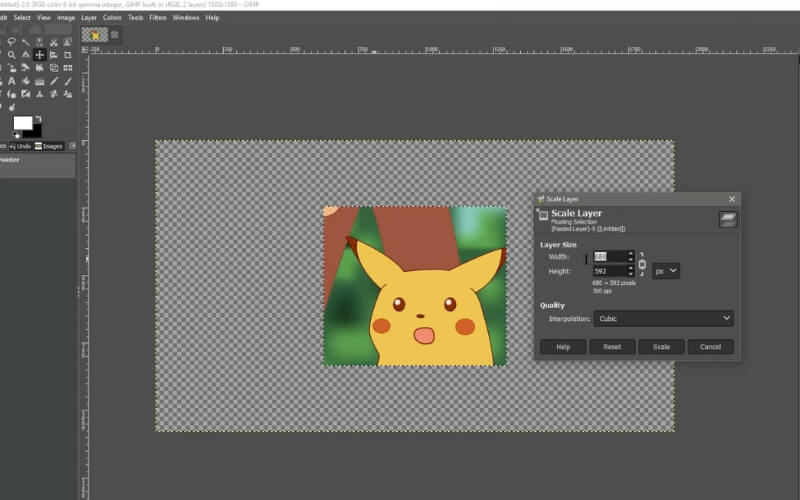Open the Image menu
The width and height of the screenshot is (800, 500).
(x=66, y=17)
